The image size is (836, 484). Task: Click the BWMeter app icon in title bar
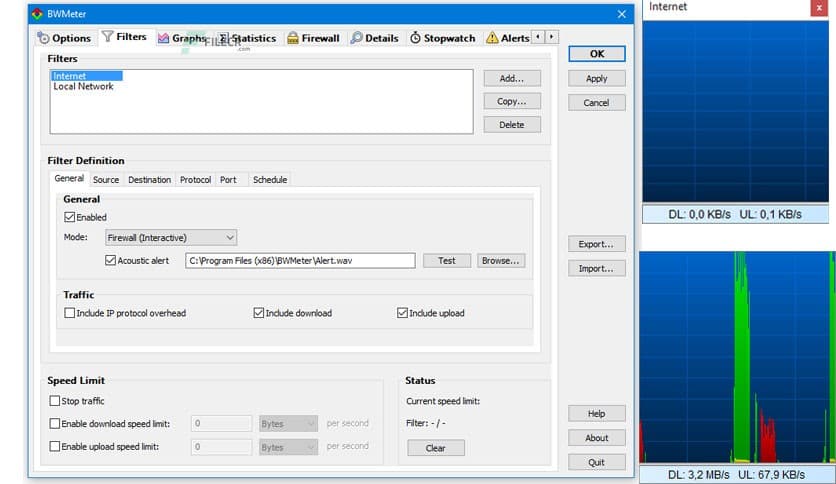pyautogui.click(x=37, y=14)
